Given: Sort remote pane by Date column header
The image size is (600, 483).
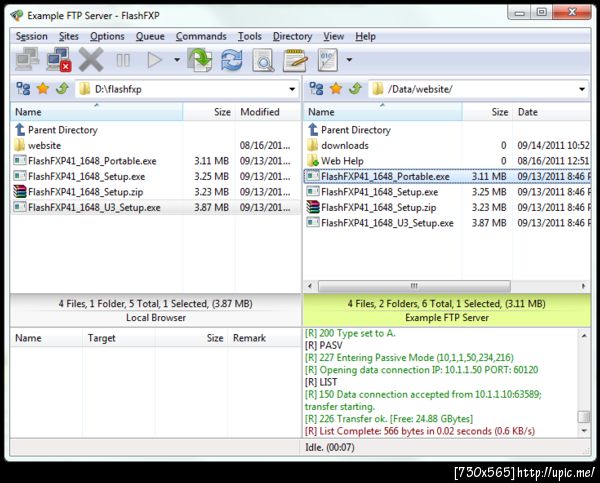Looking at the screenshot, I should click(x=551, y=112).
